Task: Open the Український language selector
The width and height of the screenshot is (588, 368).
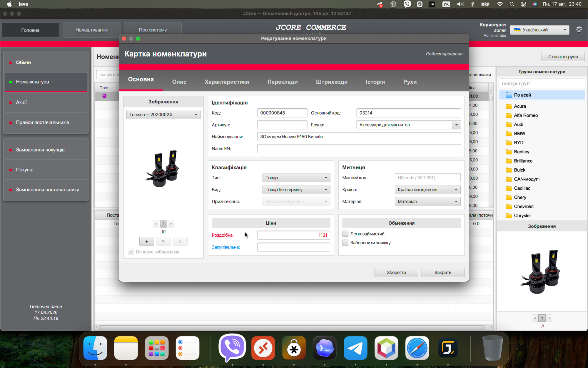Action: coord(539,30)
